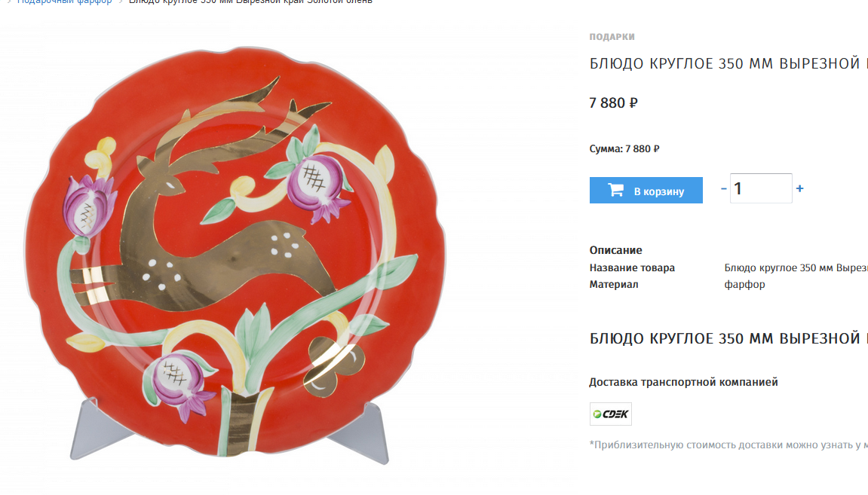Click the price 7 880 ₽
The image size is (868, 495).
click(613, 103)
